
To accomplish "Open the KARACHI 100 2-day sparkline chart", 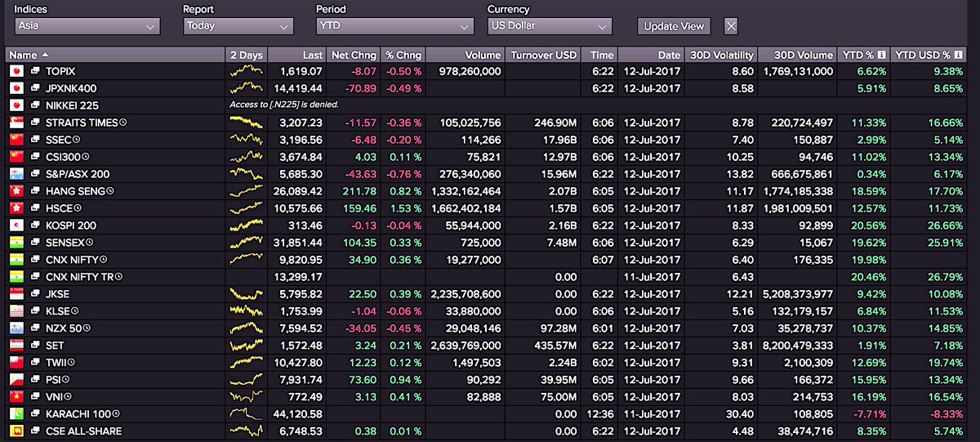I will click(x=247, y=413).
